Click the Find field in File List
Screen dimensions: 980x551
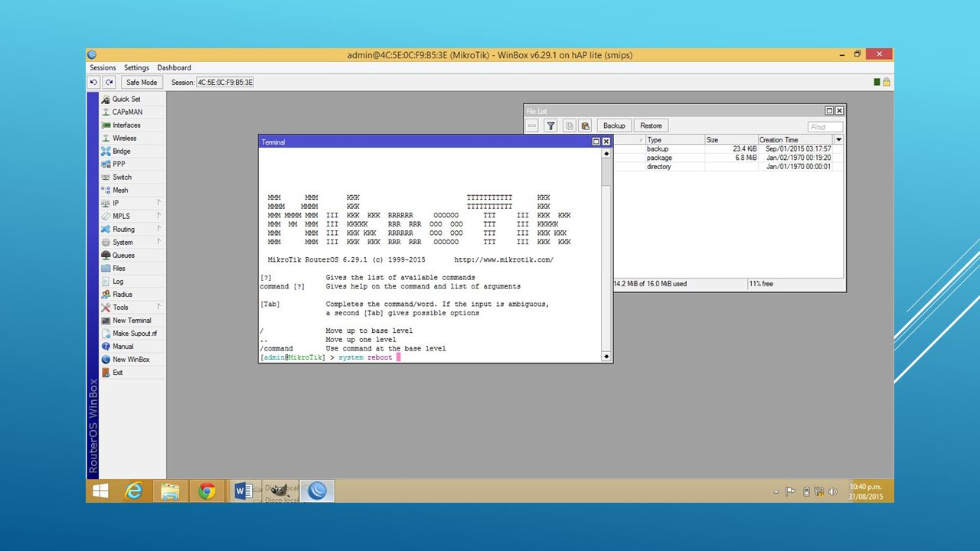[x=825, y=127]
